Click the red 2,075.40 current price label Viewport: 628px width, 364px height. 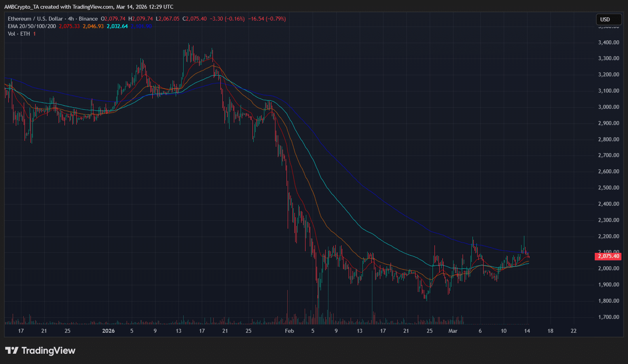608,256
